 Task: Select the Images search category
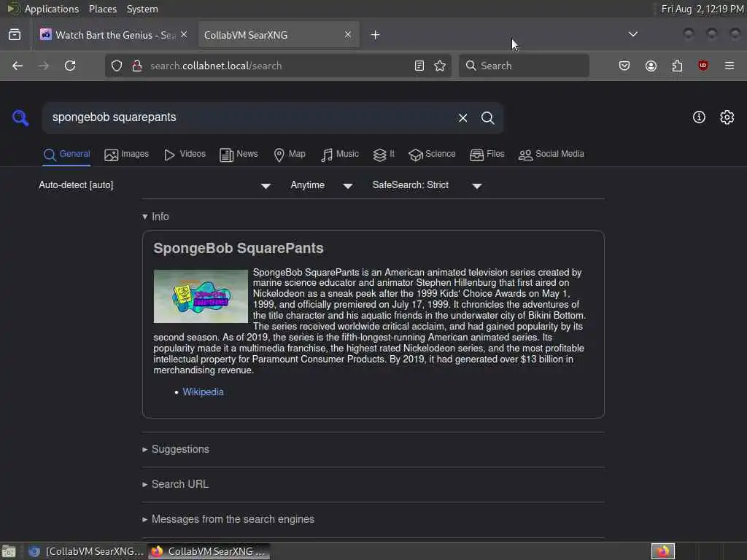127,155
